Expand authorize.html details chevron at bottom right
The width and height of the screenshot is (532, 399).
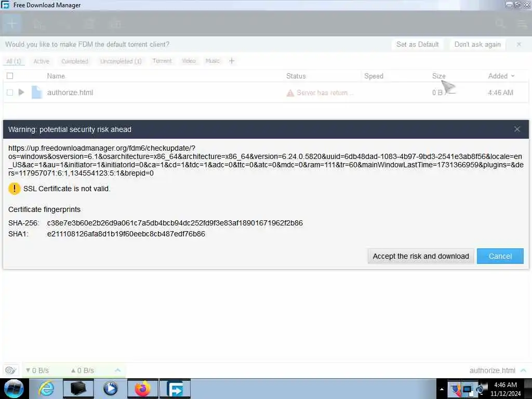pyautogui.click(x=523, y=370)
